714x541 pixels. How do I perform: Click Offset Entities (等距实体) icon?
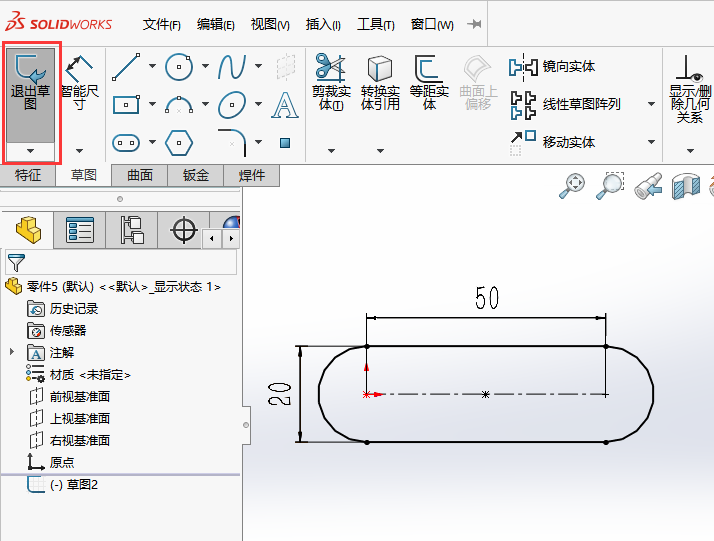(x=428, y=68)
